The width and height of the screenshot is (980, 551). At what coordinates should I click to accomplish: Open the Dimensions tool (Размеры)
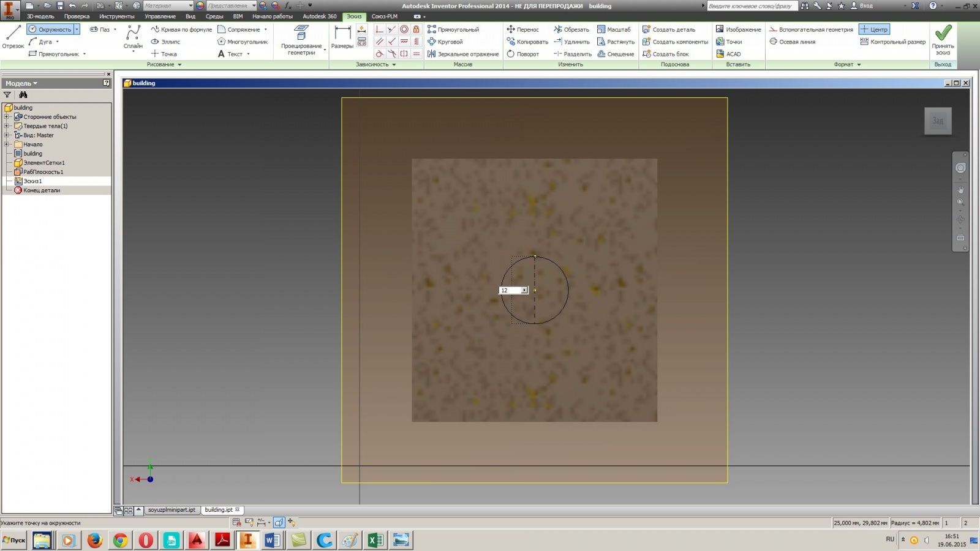342,37
